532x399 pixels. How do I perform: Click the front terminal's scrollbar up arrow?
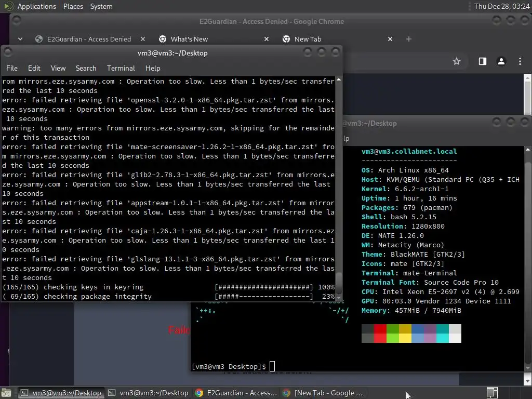[x=339, y=79]
